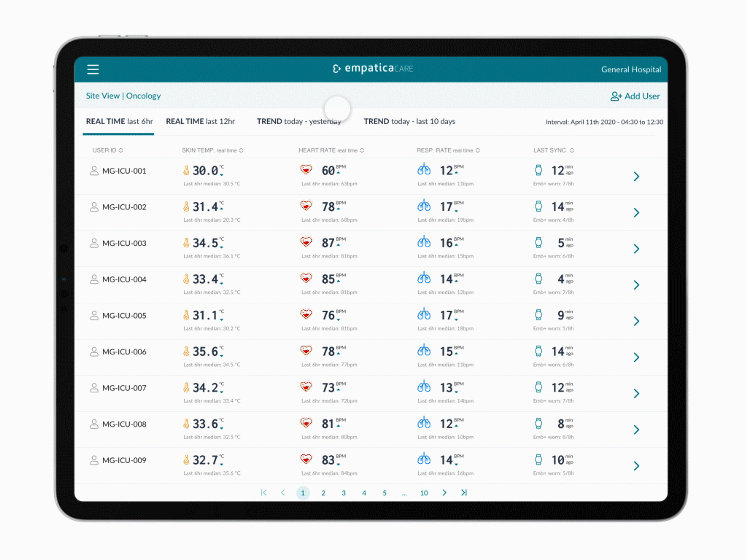Sort by the HEART RATE column
Image resolution: width=747 pixels, height=560 pixels.
[x=331, y=150]
